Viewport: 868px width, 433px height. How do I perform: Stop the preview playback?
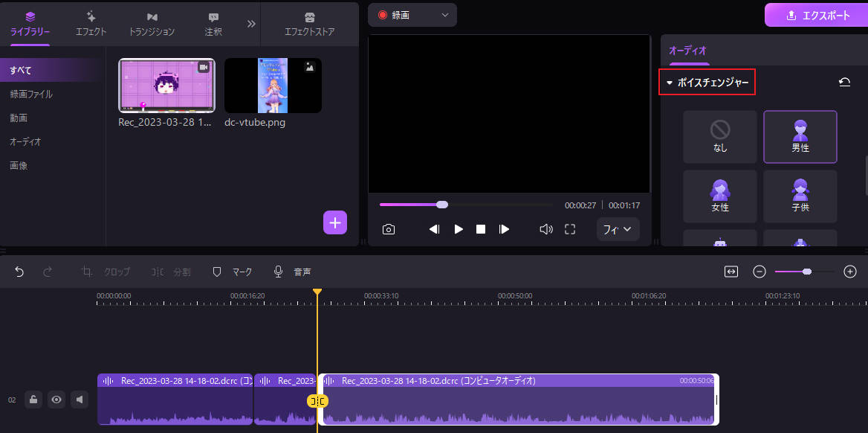481,230
